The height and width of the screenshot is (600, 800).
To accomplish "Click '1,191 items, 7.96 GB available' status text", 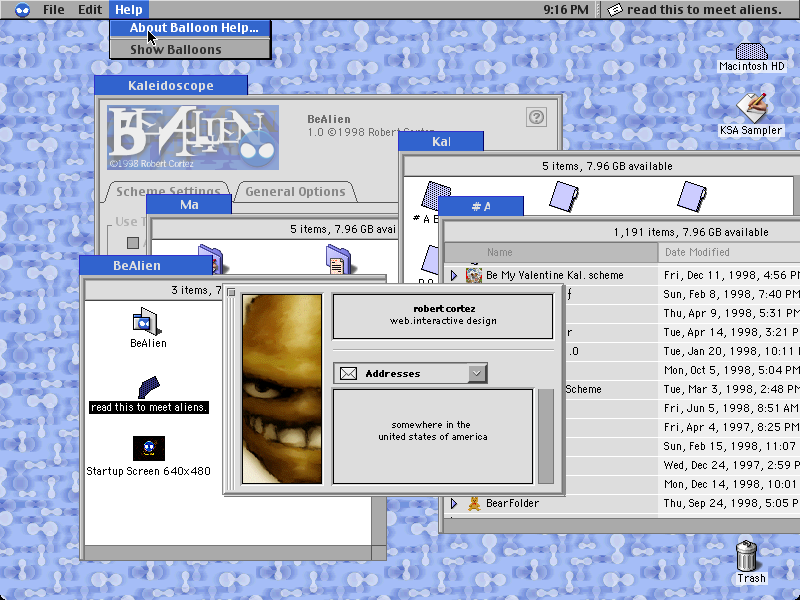I will point(691,232).
